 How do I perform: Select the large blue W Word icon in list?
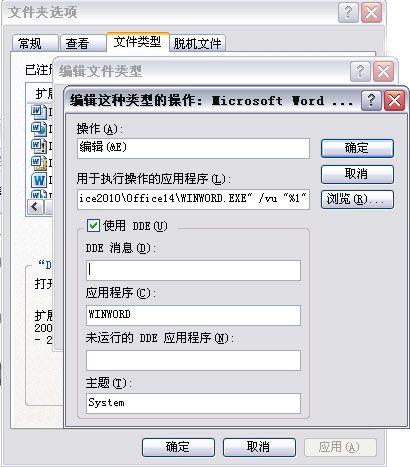[39, 180]
